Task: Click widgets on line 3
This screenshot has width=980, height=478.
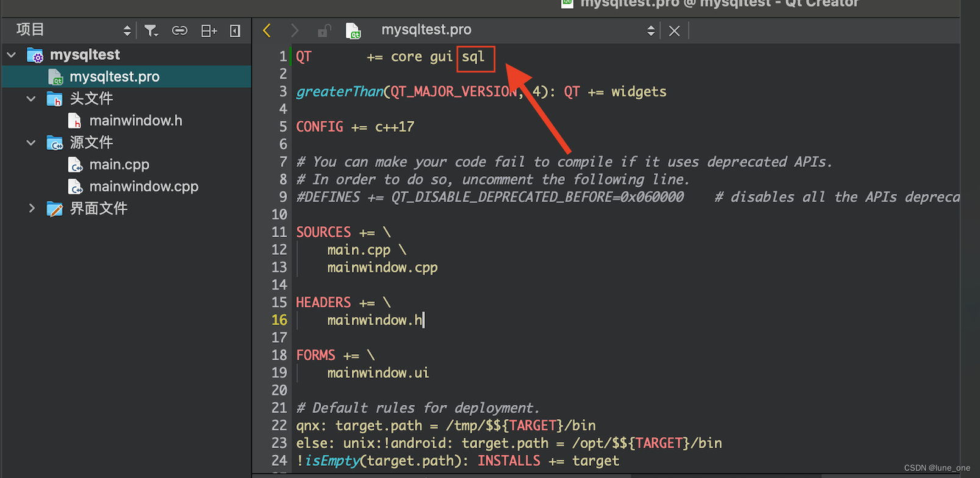Action: (x=639, y=91)
